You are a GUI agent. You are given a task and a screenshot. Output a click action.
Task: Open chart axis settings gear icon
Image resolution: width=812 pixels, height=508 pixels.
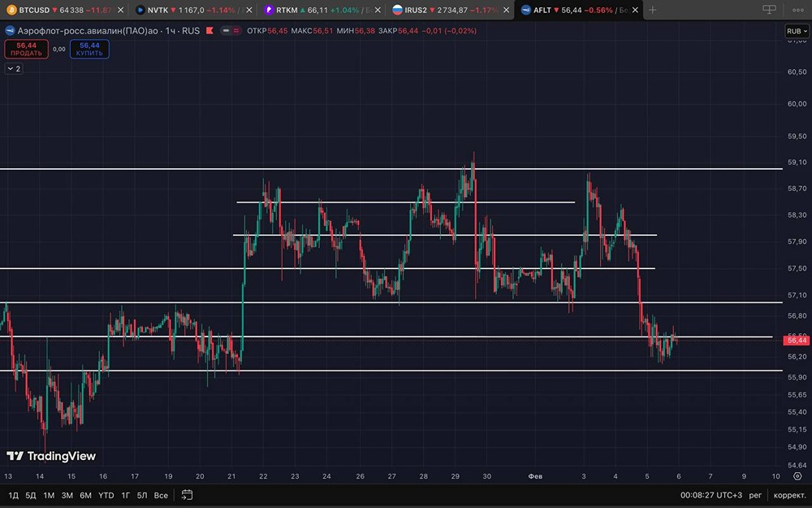click(797, 475)
